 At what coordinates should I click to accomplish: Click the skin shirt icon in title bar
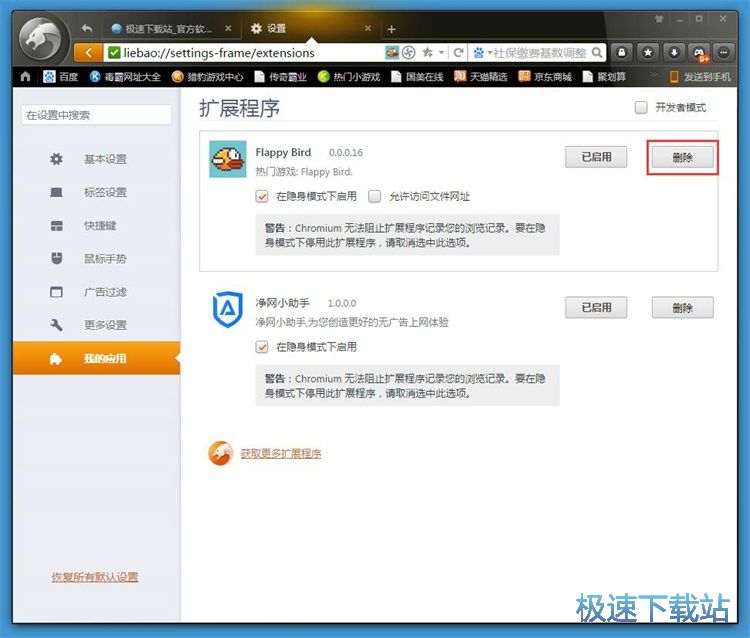tap(659, 19)
